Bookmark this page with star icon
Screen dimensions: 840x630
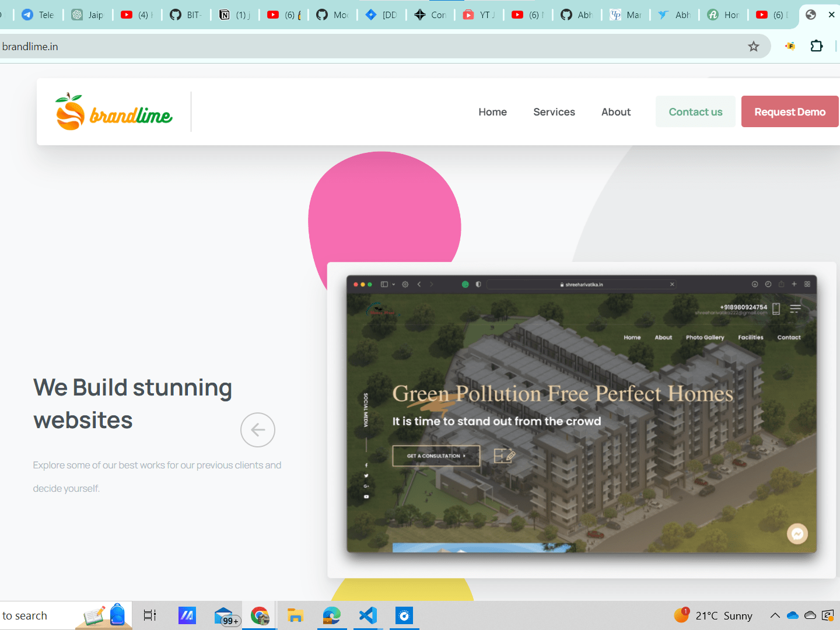[754, 47]
